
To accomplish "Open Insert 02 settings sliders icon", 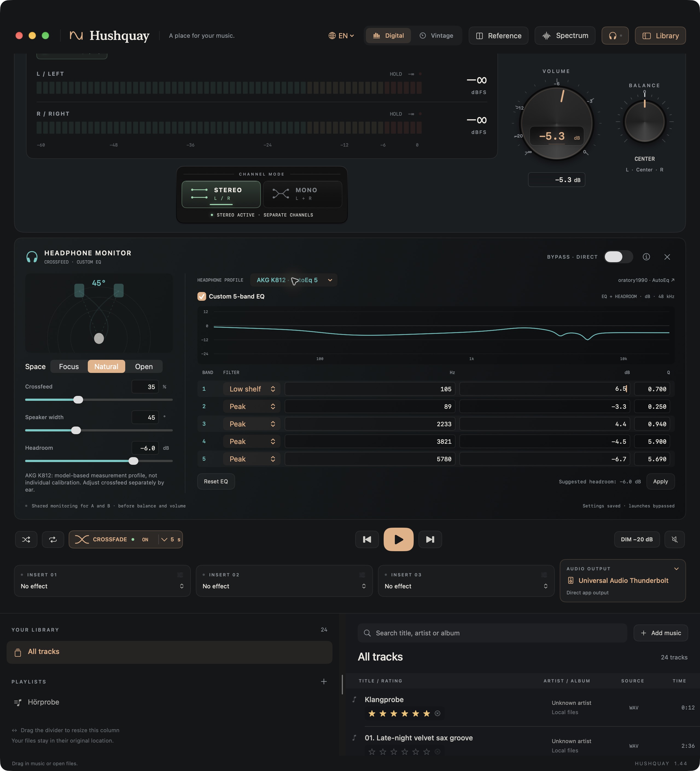I will click(362, 575).
